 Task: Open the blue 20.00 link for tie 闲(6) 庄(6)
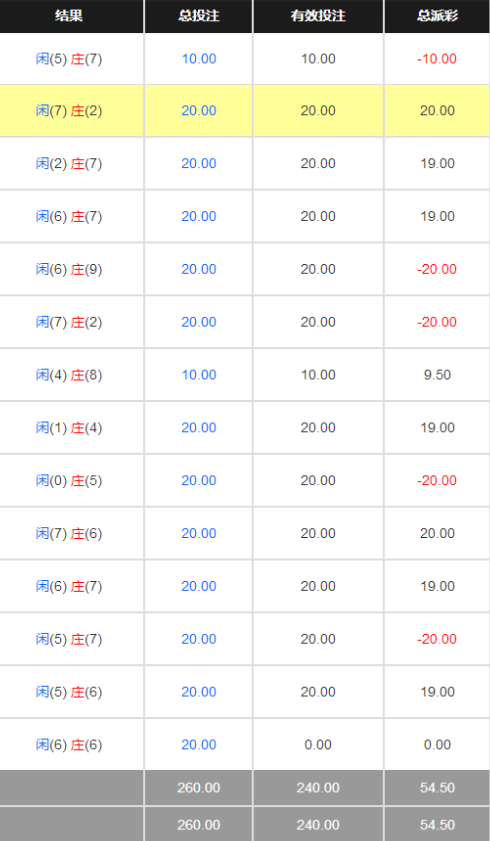point(199,744)
